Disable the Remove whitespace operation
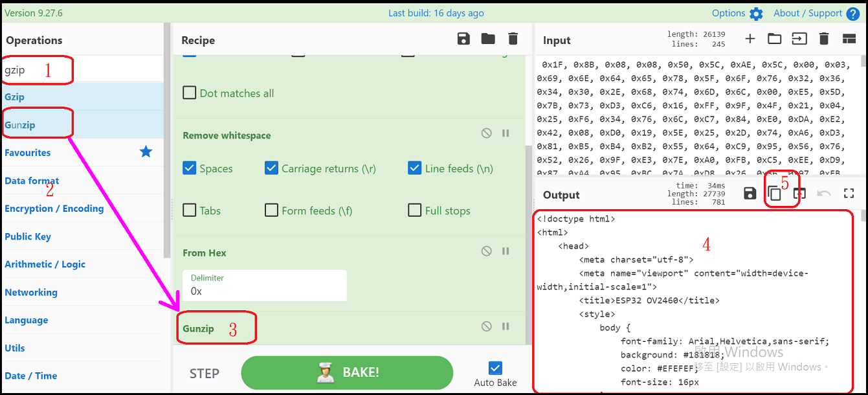The width and height of the screenshot is (868, 395). coord(486,133)
